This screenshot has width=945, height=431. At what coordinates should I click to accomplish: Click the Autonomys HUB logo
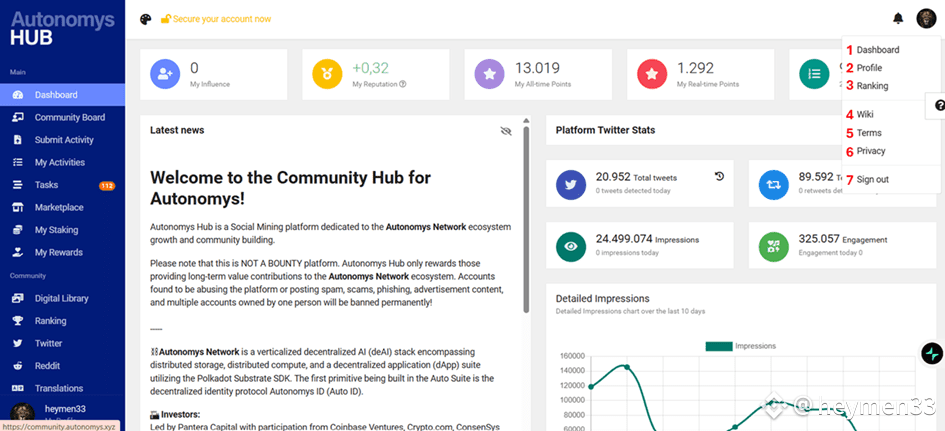click(62, 29)
